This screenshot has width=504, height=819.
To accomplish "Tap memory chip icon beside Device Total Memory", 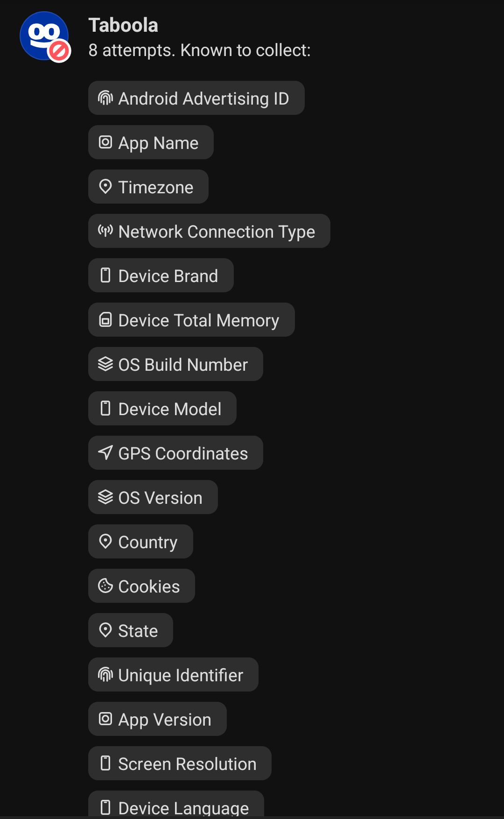I will [x=105, y=320].
